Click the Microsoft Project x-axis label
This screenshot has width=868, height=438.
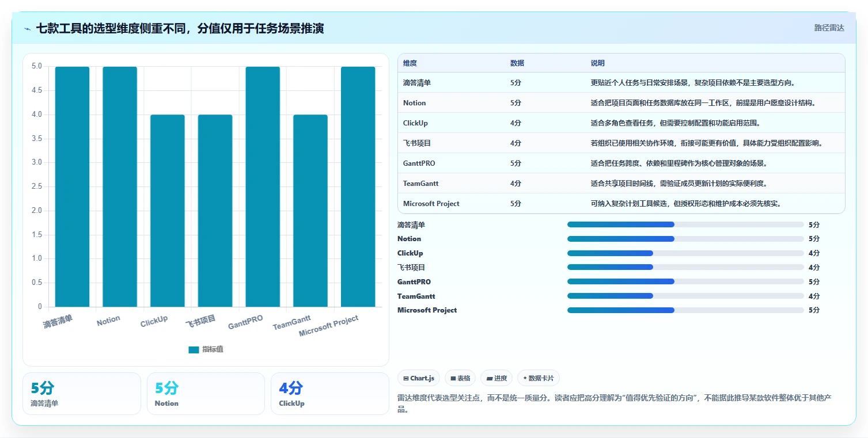[x=329, y=326]
